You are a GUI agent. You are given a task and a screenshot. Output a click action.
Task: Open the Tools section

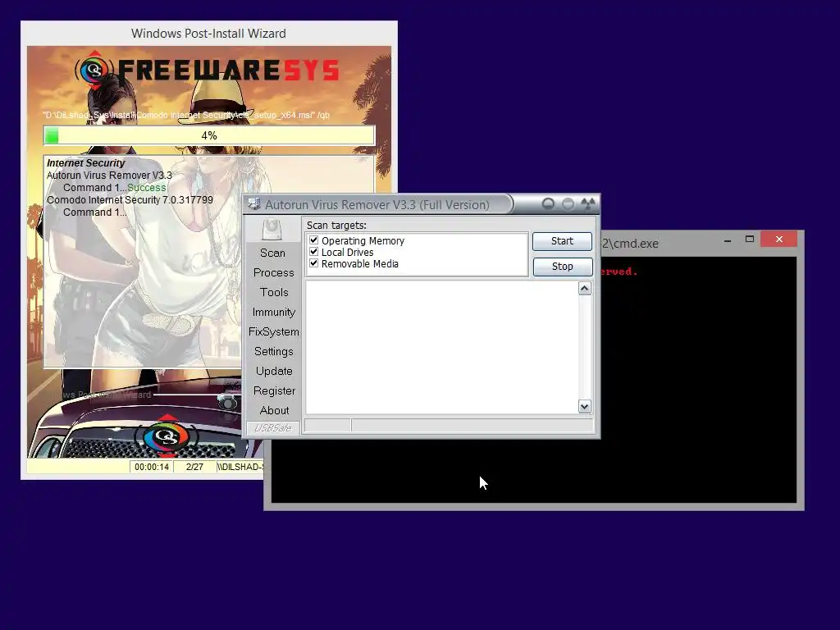(274, 293)
